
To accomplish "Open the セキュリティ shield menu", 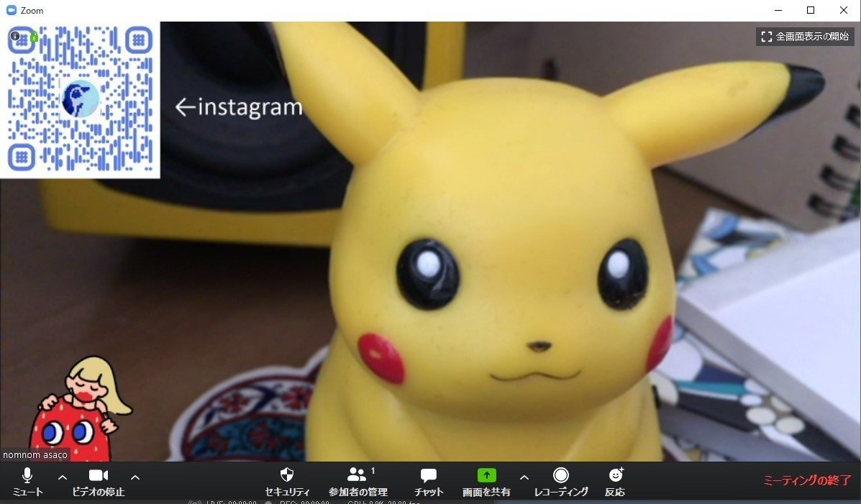I will point(287,482).
